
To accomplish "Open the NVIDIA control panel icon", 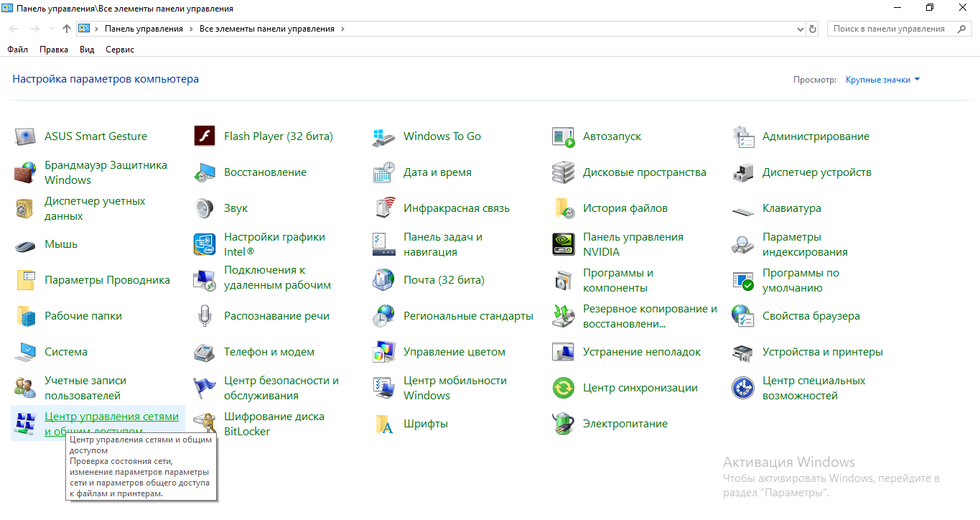I will click(x=564, y=244).
